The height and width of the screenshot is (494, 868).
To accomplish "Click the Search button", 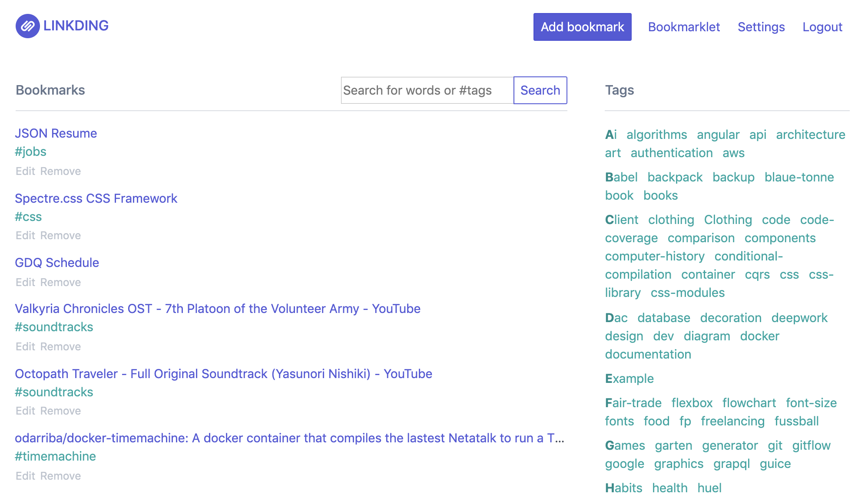I will 540,90.
